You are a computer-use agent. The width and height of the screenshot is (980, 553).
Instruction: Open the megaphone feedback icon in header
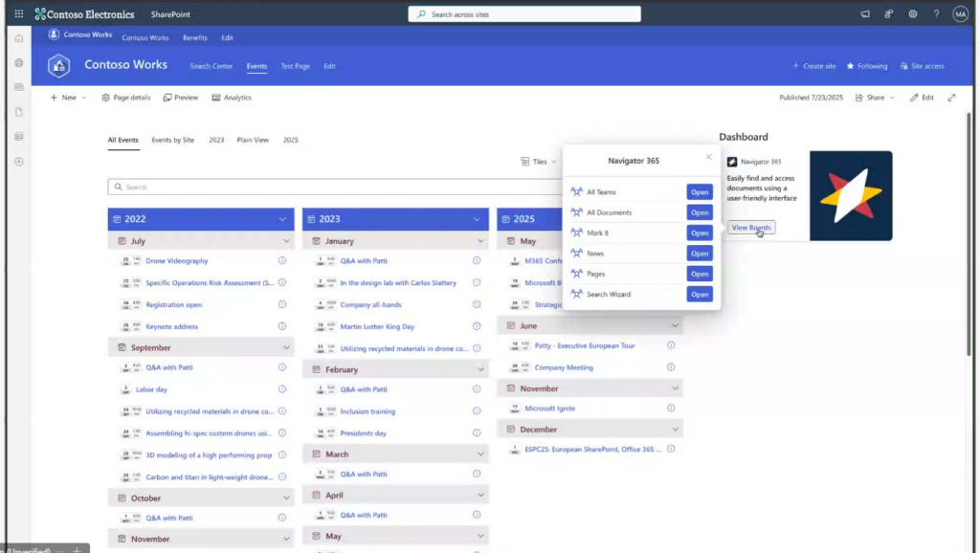(865, 13)
